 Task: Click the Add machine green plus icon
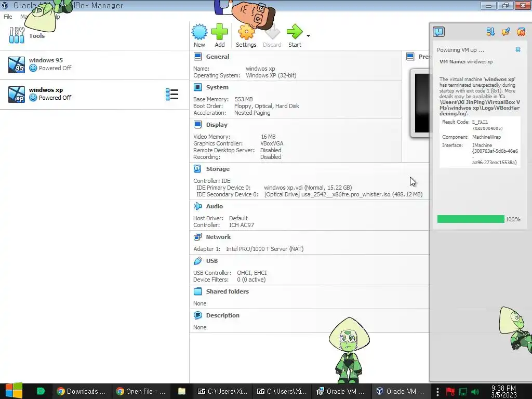[220, 32]
